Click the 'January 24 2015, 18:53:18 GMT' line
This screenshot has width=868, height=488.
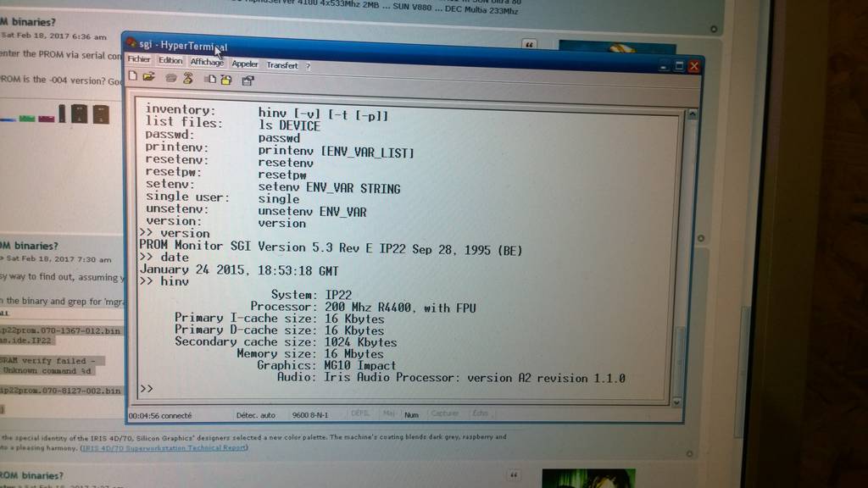pos(238,270)
